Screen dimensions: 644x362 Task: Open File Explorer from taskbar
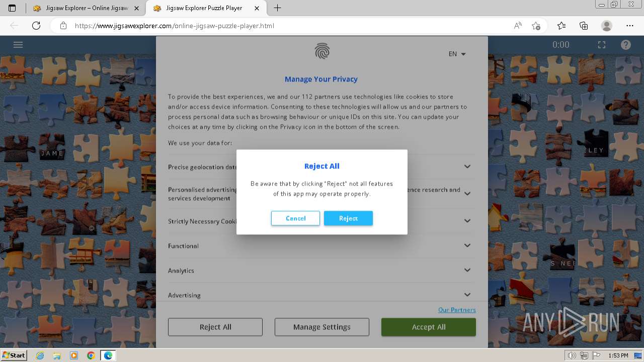[57, 355]
